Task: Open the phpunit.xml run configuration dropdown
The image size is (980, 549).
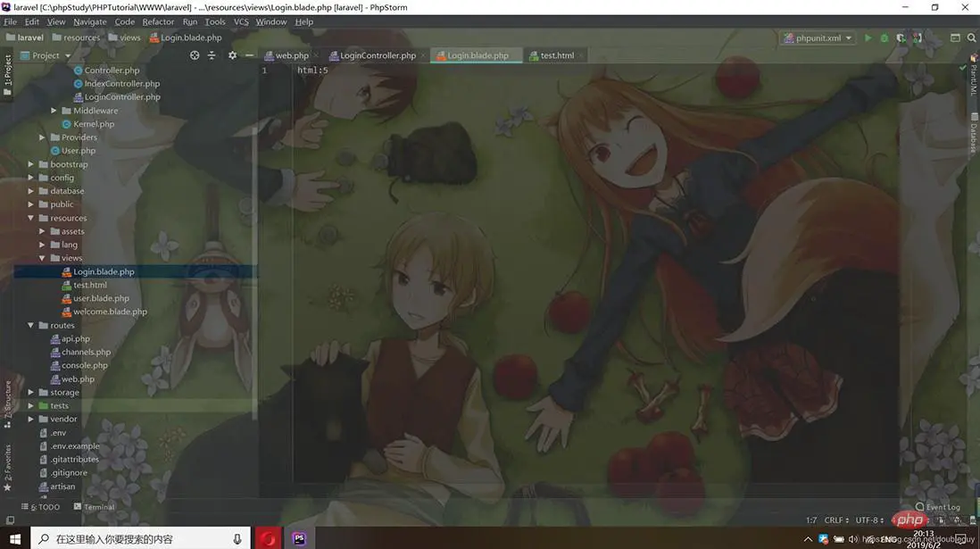Action: [x=818, y=38]
